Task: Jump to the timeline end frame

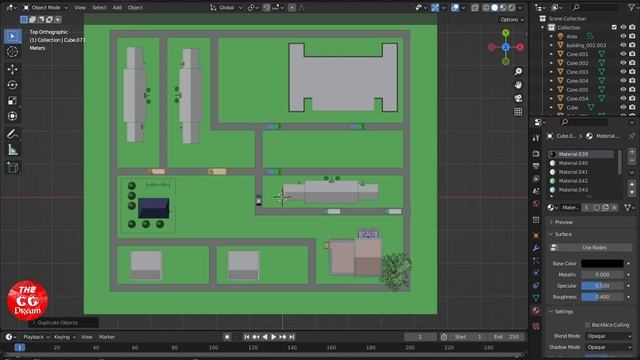Action: 292,337
